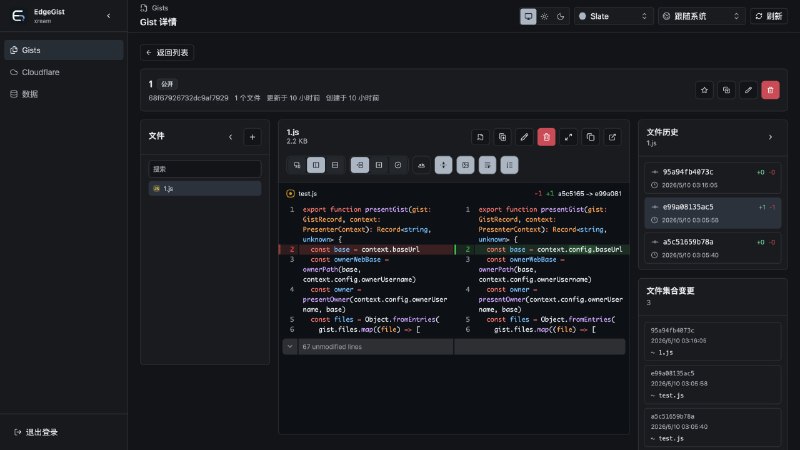Open the a5c51659b78a entry with ~ test.js in 文件集合变更

point(713,428)
